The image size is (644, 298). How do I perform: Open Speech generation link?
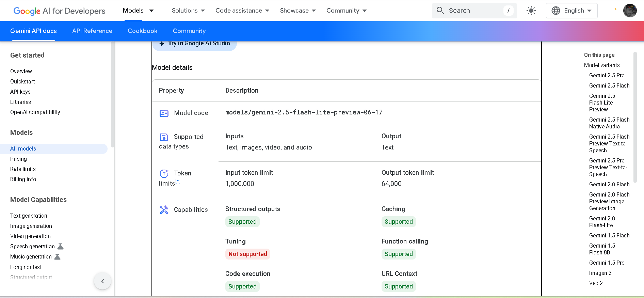(x=32, y=246)
